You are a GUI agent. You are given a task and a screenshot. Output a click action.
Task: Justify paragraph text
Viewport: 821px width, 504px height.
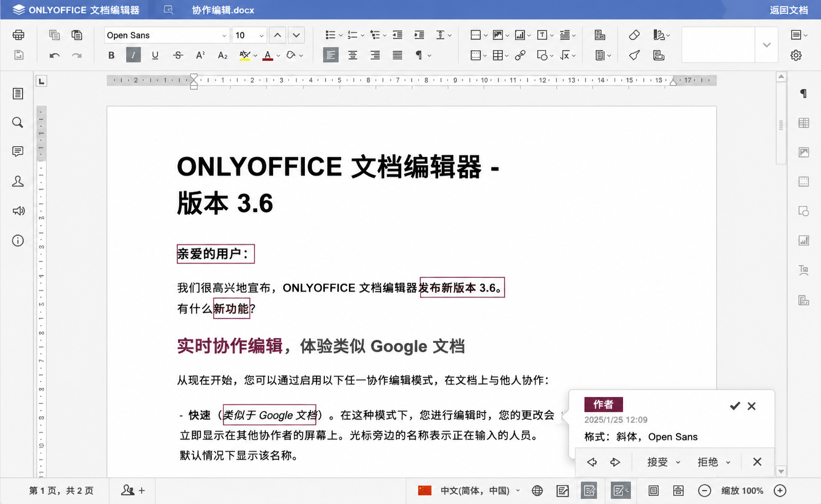tap(397, 55)
